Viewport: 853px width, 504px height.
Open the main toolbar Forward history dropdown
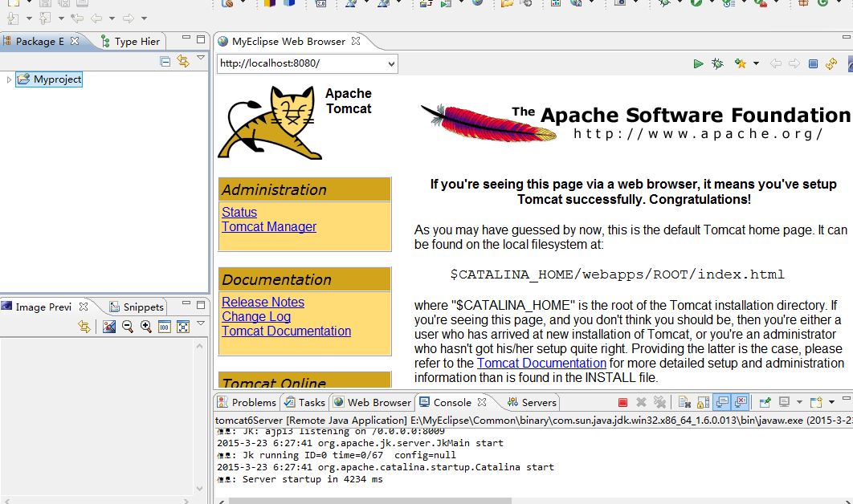point(144,18)
